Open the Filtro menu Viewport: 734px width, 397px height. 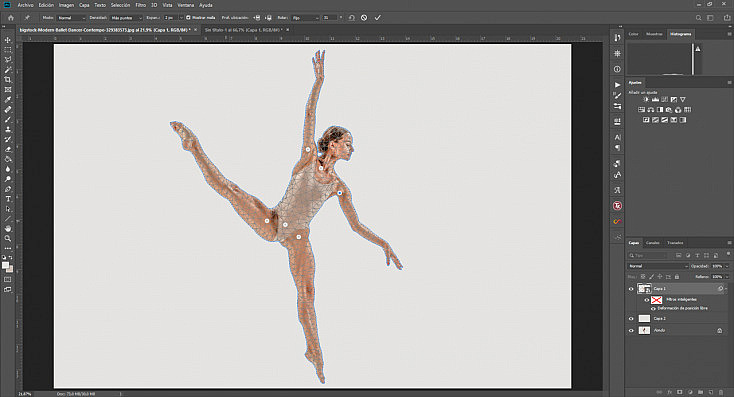140,5
